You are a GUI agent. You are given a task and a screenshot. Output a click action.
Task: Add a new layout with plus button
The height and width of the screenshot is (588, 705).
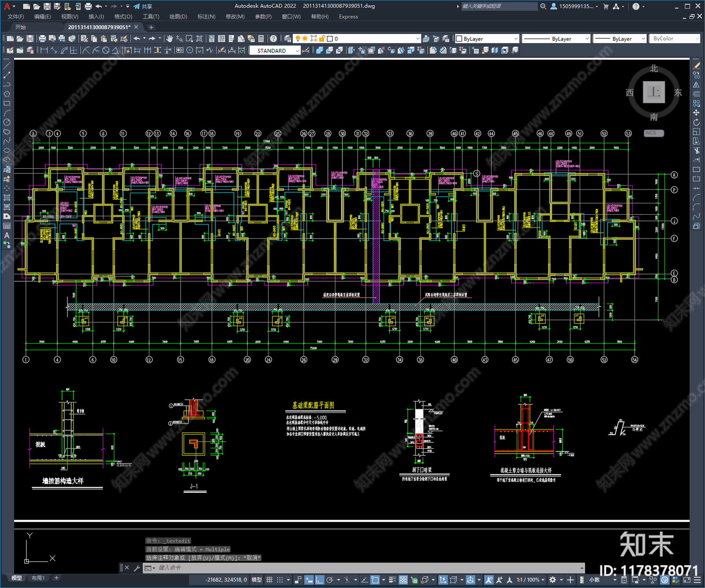pyautogui.click(x=56, y=578)
